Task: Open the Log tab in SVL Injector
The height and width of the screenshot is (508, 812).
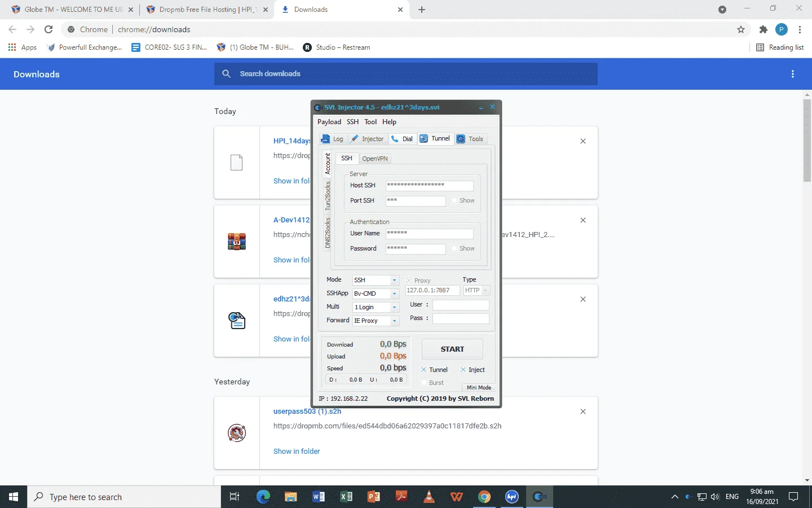Action: tap(332, 139)
